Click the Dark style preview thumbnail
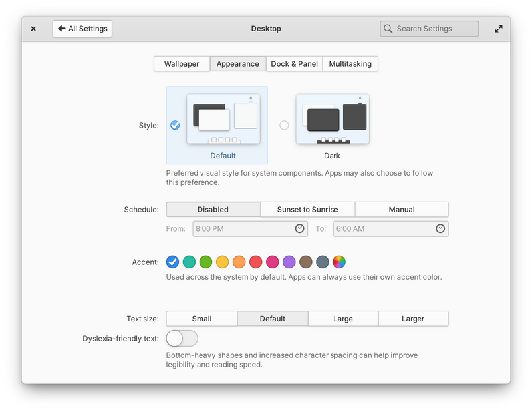 pos(332,119)
